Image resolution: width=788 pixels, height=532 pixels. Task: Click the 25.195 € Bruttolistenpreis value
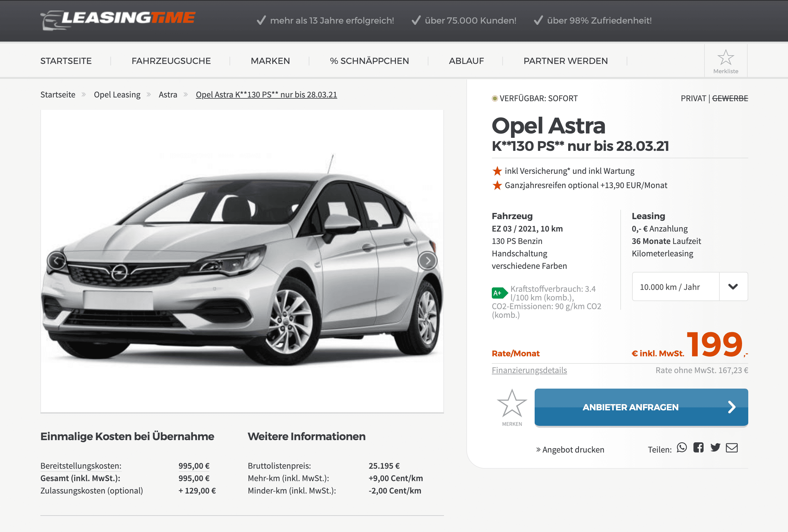point(384,466)
